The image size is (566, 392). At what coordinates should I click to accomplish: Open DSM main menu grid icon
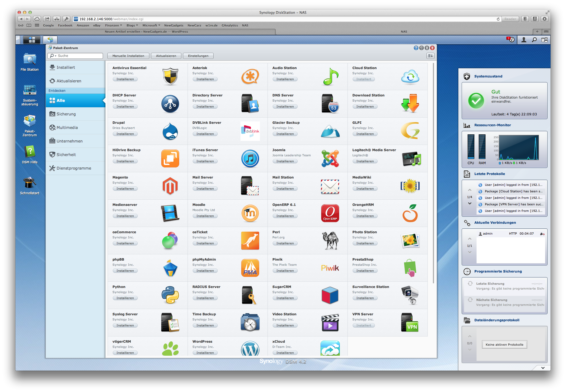[x=32, y=40]
